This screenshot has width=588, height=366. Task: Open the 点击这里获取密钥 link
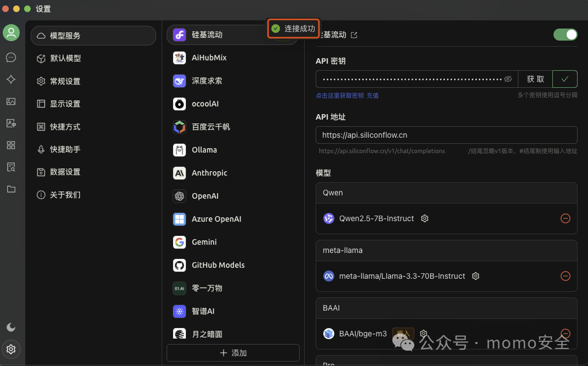pos(339,95)
